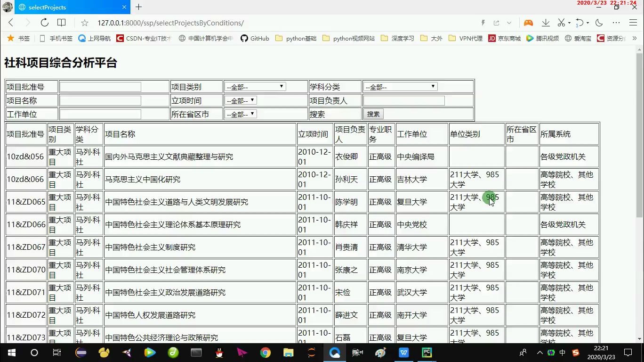Launch PyCharm from the taskbar
Screen dimensions: 644x362
tap(427, 354)
